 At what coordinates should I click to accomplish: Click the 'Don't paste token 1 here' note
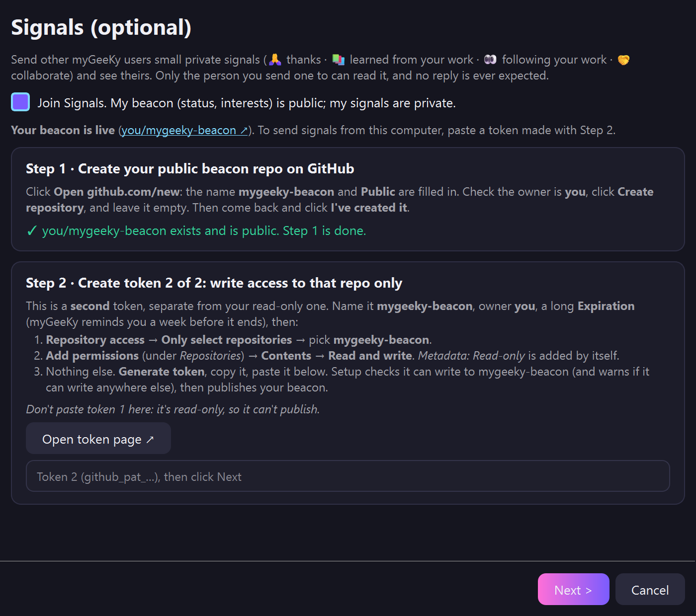click(x=173, y=409)
